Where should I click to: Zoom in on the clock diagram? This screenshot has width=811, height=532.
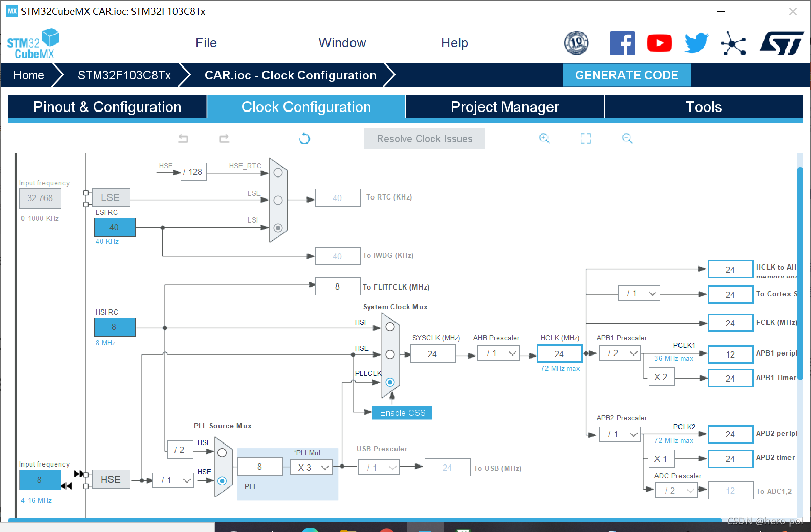coord(544,138)
